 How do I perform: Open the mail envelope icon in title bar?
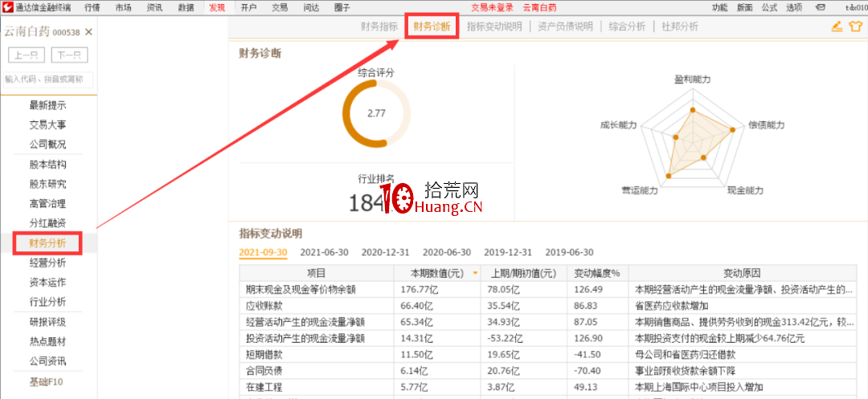tap(821, 8)
